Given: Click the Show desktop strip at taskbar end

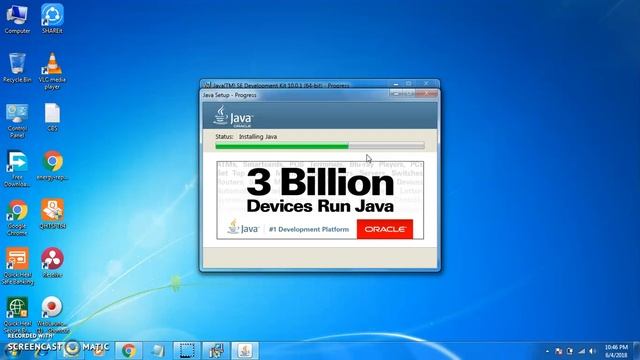Looking at the screenshot, I should pyautogui.click(x=636, y=351).
